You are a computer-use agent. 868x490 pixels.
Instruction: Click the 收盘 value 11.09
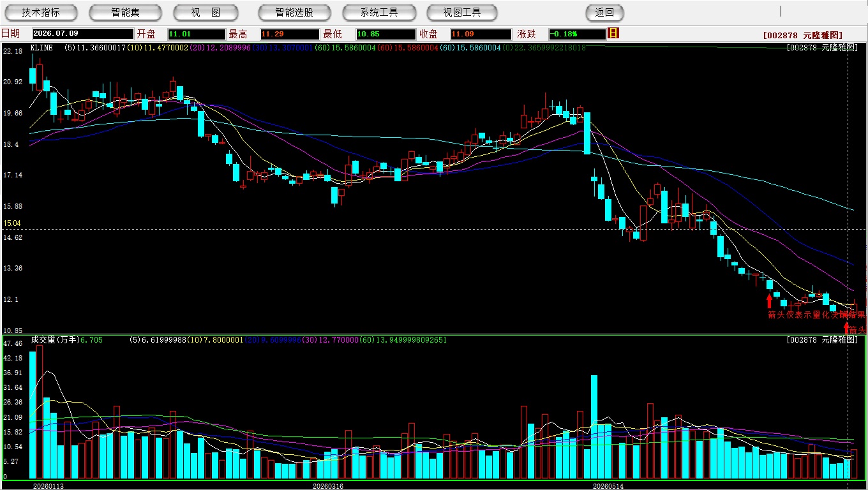point(481,34)
